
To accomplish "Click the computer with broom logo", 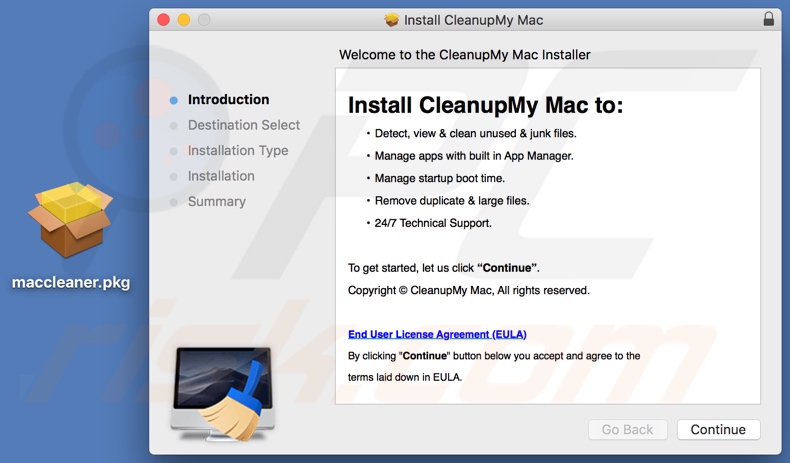I will 223,393.
